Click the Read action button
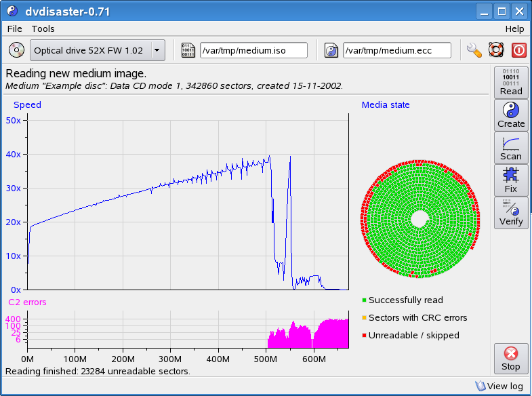Viewport: 532px width, 396px height. click(511, 83)
